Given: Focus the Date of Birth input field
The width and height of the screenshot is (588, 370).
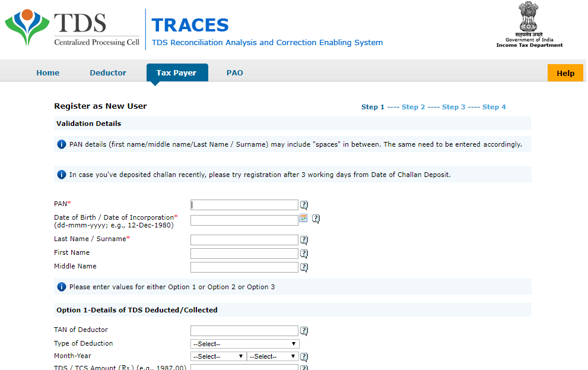Looking at the screenshot, I should pyautogui.click(x=244, y=220).
